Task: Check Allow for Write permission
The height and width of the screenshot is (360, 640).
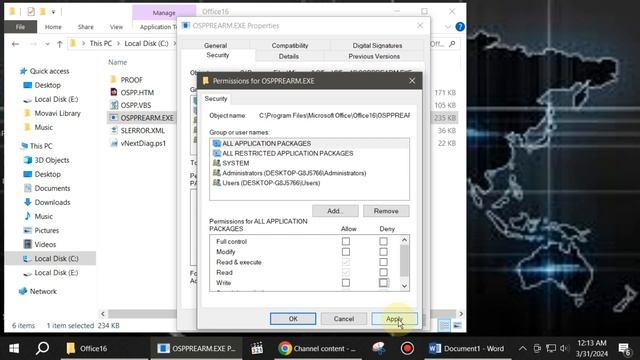Action: [x=346, y=282]
